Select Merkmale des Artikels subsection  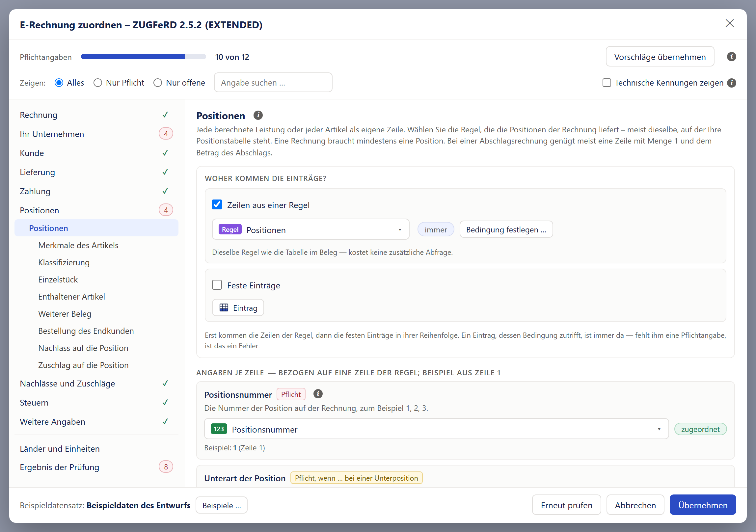point(96,245)
